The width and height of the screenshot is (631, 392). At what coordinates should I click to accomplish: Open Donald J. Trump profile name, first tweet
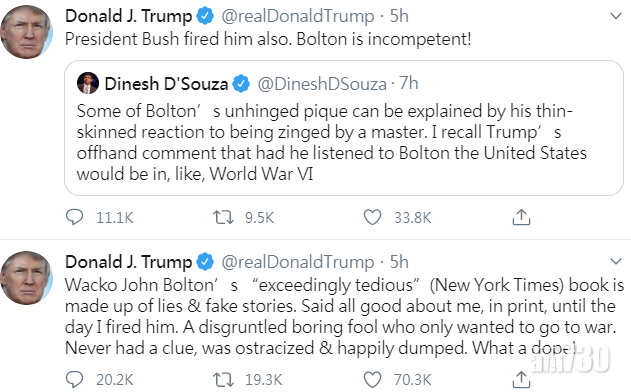(129, 16)
